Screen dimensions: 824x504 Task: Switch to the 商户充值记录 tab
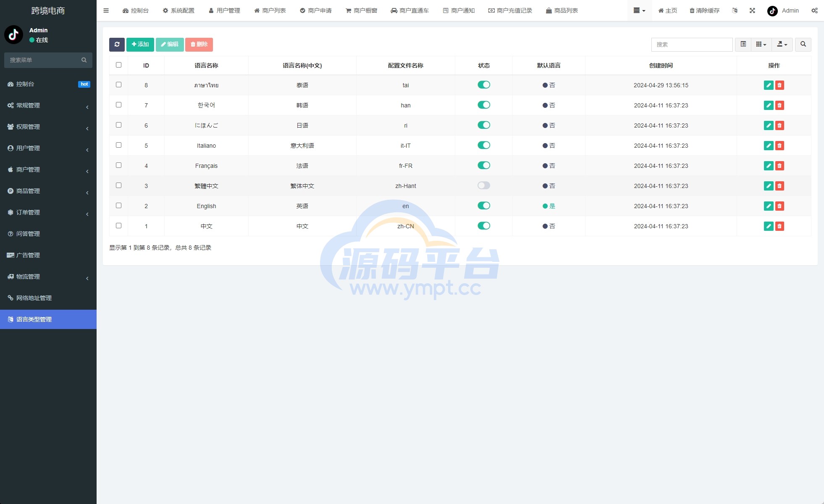[510, 10]
